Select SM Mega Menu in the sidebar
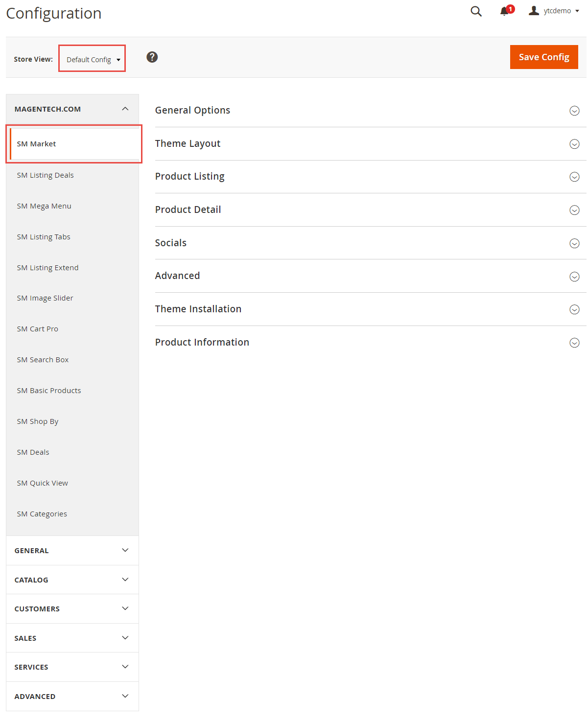588x722 pixels. [x=44, y=206]
